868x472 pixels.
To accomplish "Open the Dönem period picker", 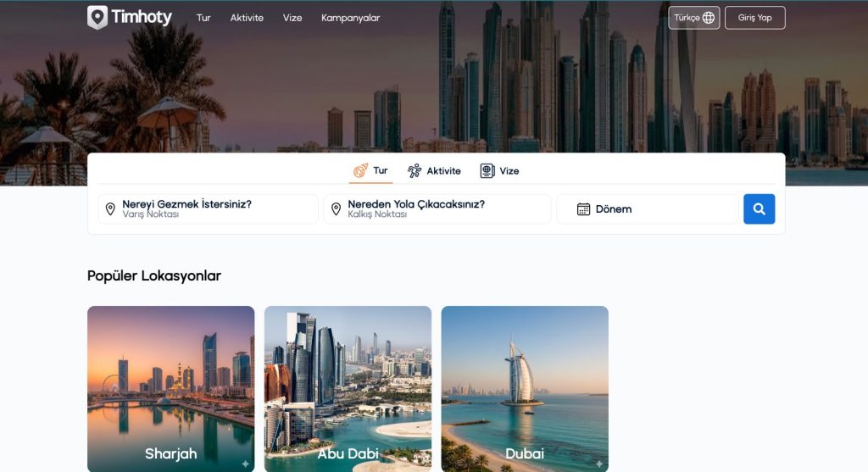I will click(x=648, y=208).
